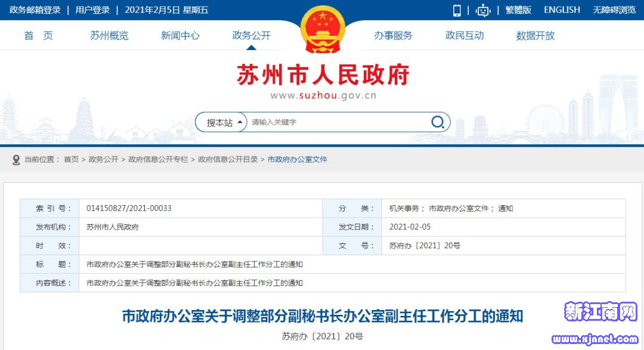The image size is (644, 350).
Task: Click the national emblem logo
Action: point(322,30)
